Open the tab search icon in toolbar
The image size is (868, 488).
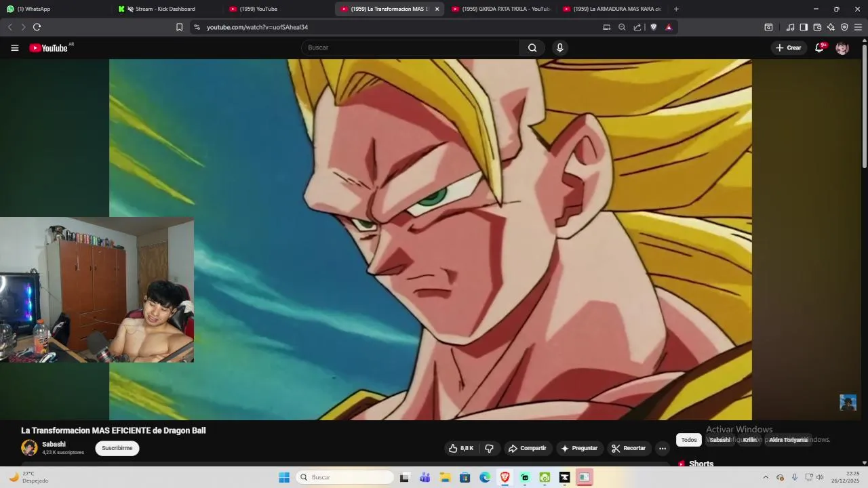768,27
